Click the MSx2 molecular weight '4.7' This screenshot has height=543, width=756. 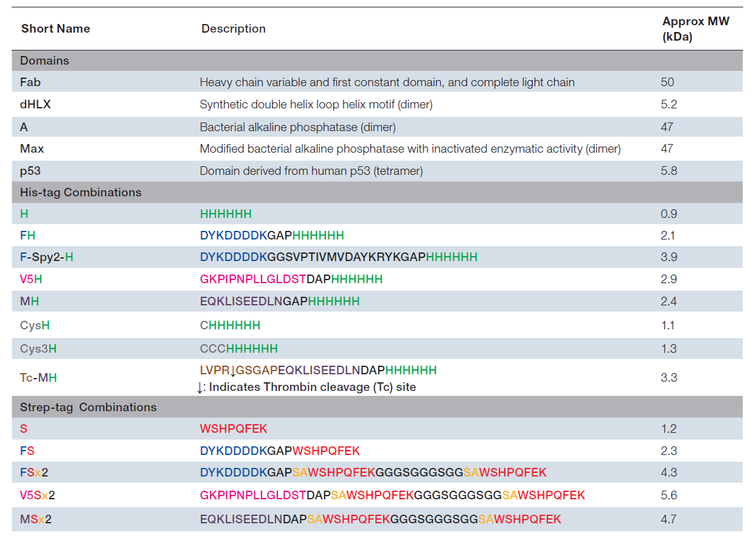click(x=669, y=520)
